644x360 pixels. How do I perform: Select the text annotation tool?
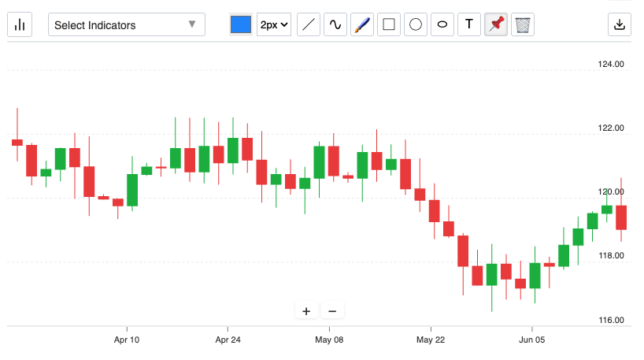[469, 24]
